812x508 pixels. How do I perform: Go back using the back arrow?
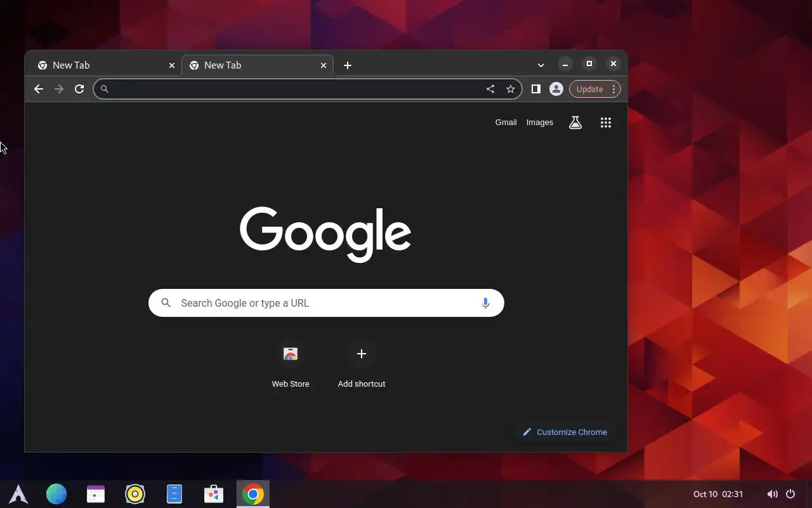39,89
